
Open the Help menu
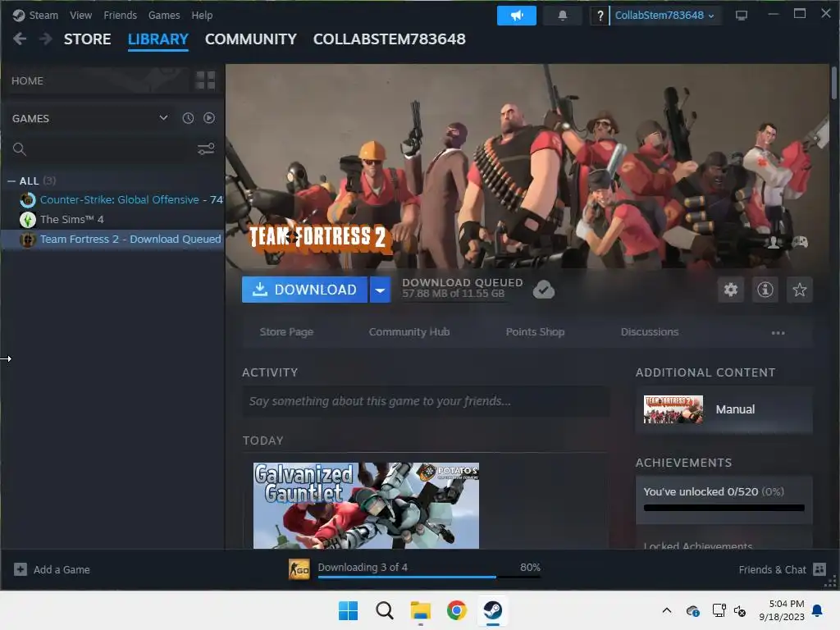click(x=202, y=16)
